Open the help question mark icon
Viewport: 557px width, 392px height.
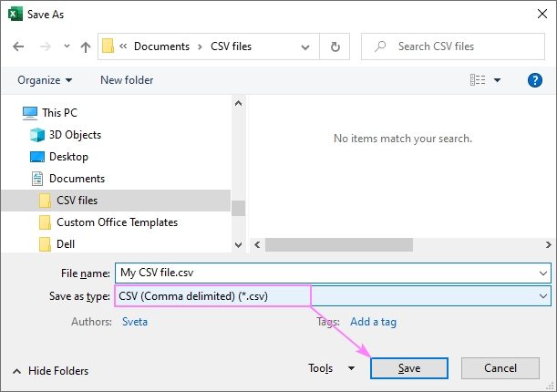pyautogui.click(x=535, y=80)
